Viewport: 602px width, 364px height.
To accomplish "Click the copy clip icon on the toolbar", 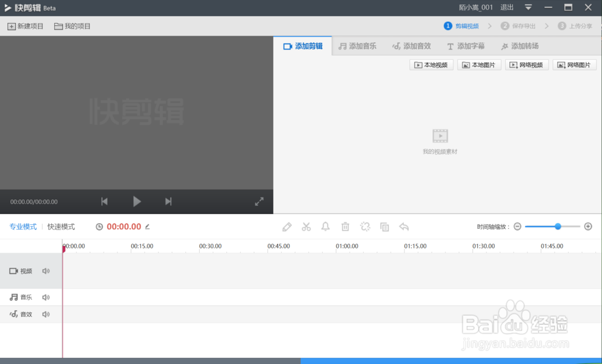I will coord(384,226).
